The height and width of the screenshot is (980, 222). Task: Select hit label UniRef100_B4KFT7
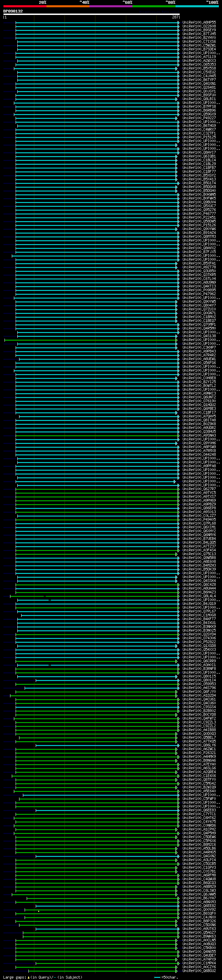coord(199,619)
